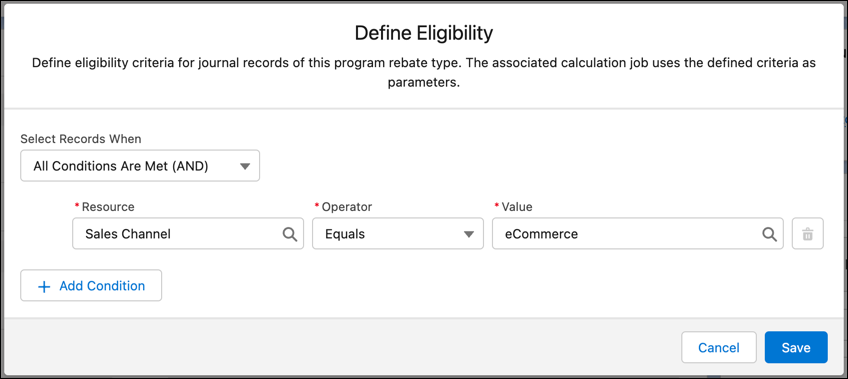Open the Operator Equals dropdown
The image size is (848, 379).
tap(398, 234)
